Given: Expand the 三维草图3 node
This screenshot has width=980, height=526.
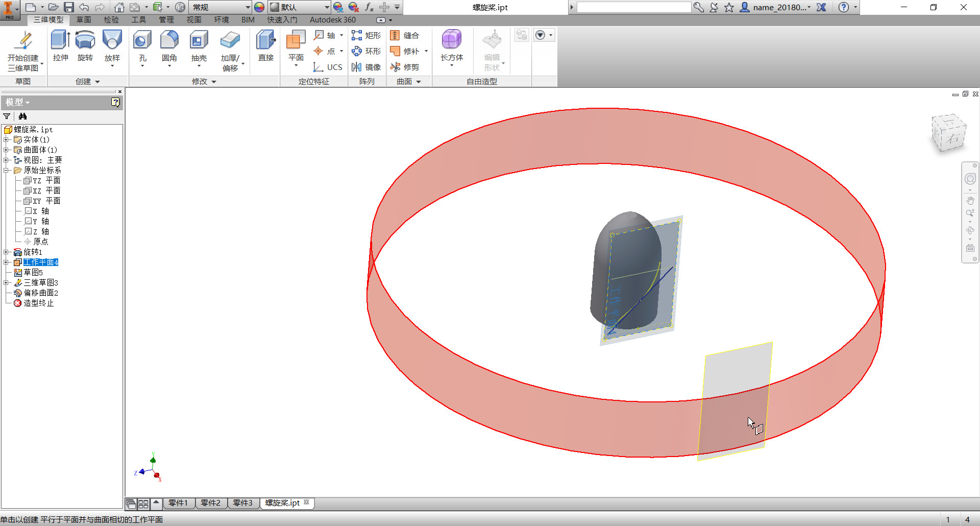Looking at the screenshot, I should pos(6,282).
